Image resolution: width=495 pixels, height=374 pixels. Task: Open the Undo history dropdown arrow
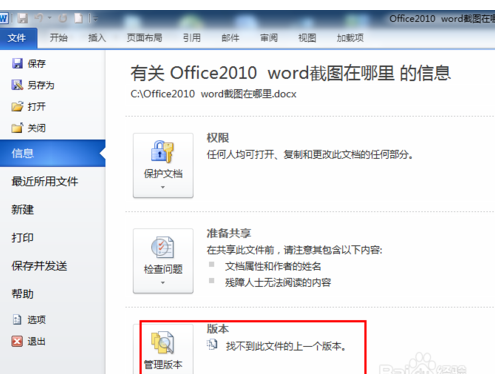tap(50, 18)
